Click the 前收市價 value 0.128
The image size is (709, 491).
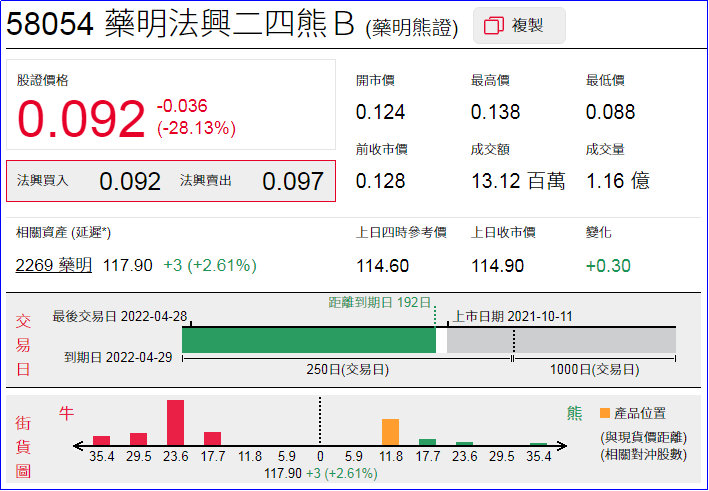coord(380,181)
